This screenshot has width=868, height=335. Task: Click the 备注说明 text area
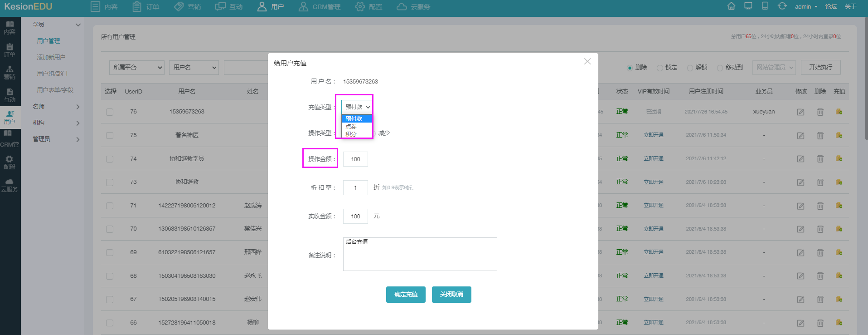pos(420,254)
